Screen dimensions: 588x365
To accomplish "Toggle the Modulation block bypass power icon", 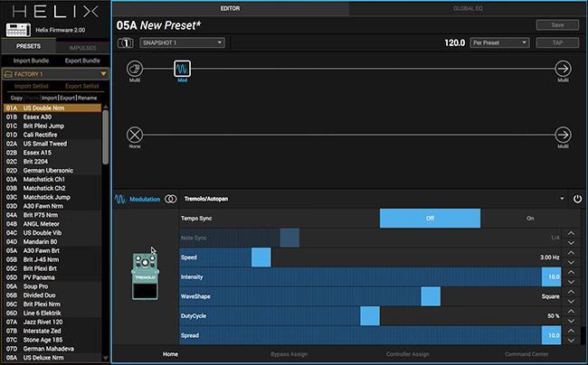I will coord(577,198).
